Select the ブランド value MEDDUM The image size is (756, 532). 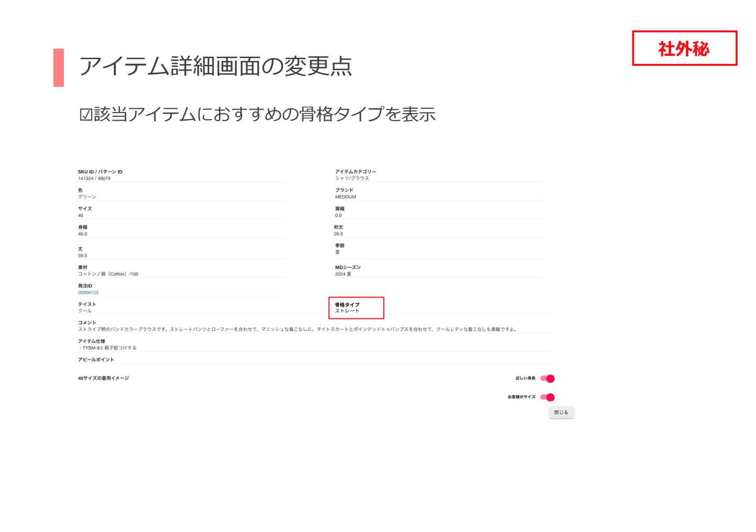pos(346,197)
